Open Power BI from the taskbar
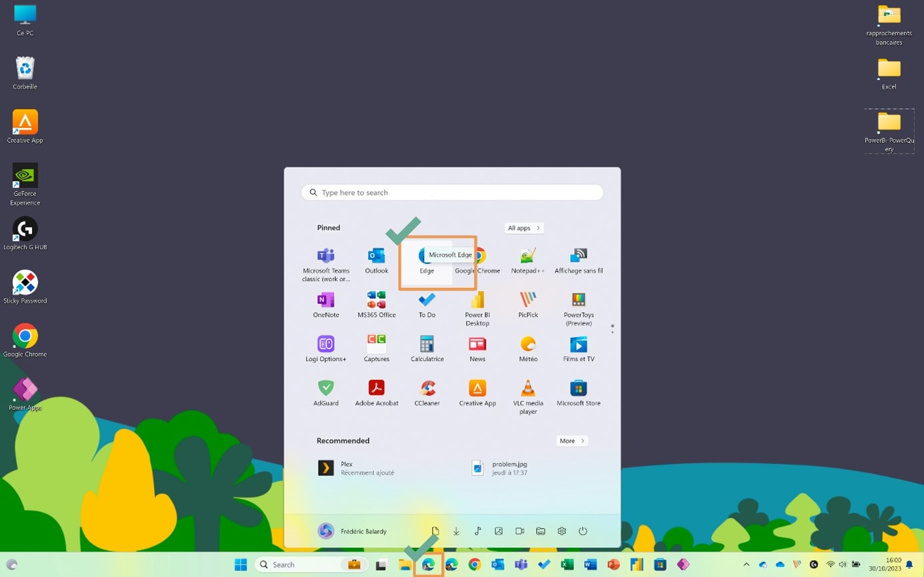This screenshot has width=924, height=577. (637, 564)
